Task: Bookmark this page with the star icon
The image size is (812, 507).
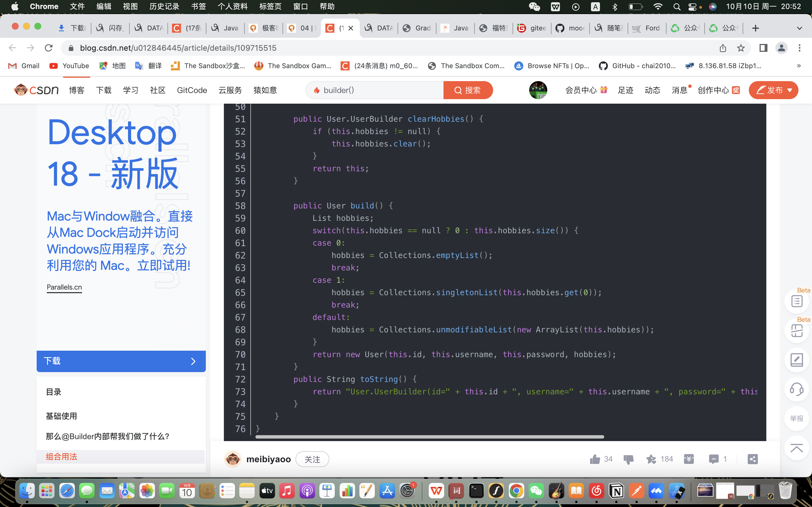Action: click(741, 48)
